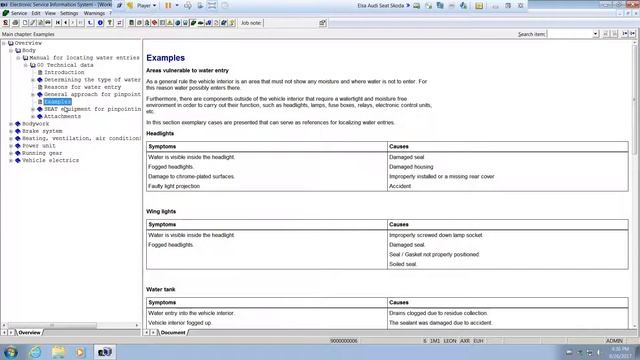640x360 pixels.
Task: Click ADMIN in the status bar
Action: (x=614, y=341)
